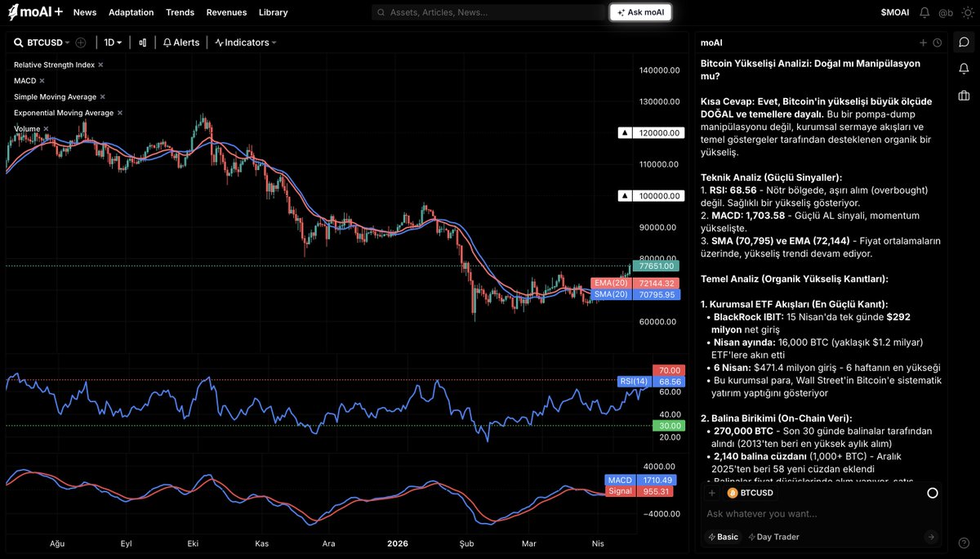Click the current price tag 77651.00
The height and width of the screenshot is (559, 980).
click(x=656, y=266)
